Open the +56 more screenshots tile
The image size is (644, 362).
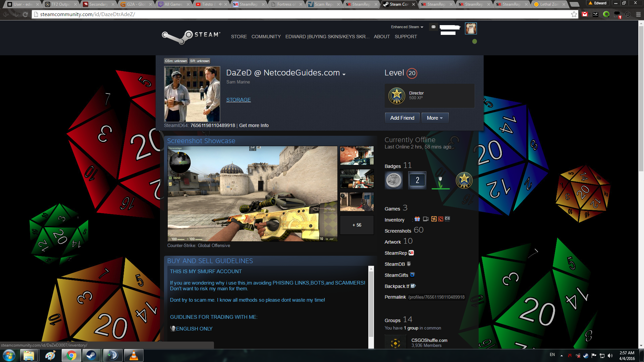point(357,225)
